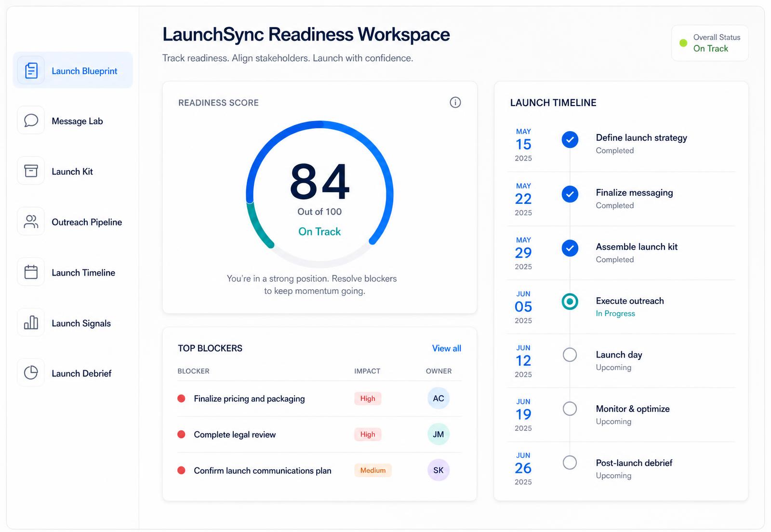Click the Outreach Pipeline people icon
Screen dimensions: 771x532
pos(31,222)
